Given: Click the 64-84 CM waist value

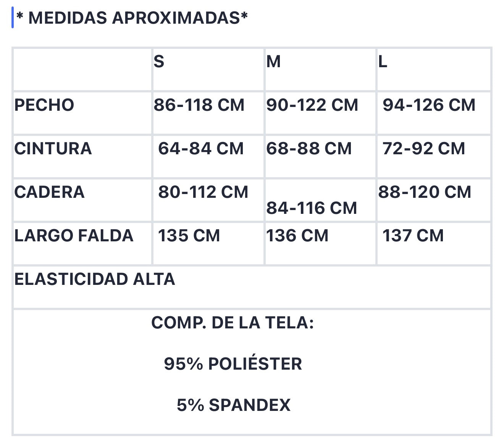Looking at the screenshot, I should pos(201,149).
